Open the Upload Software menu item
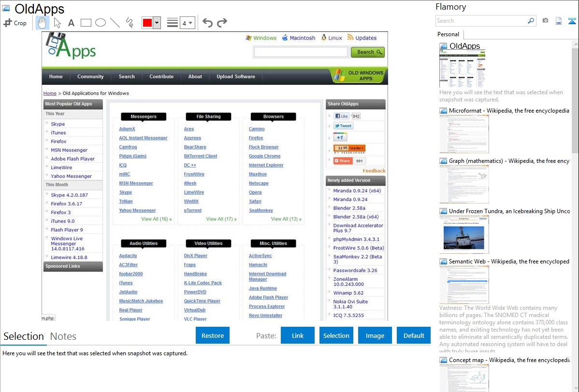Screen dimensions: 579x392 (235, 76)
